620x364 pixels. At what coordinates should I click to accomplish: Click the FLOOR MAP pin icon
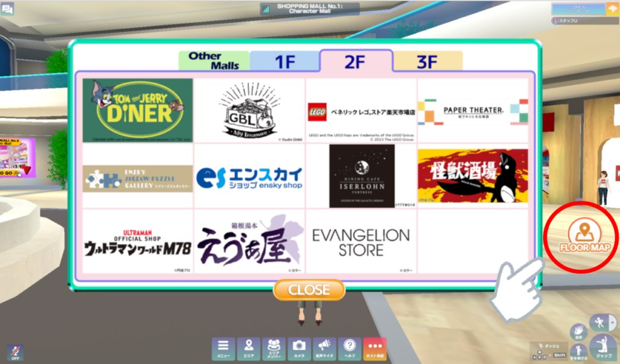point(584,236)
